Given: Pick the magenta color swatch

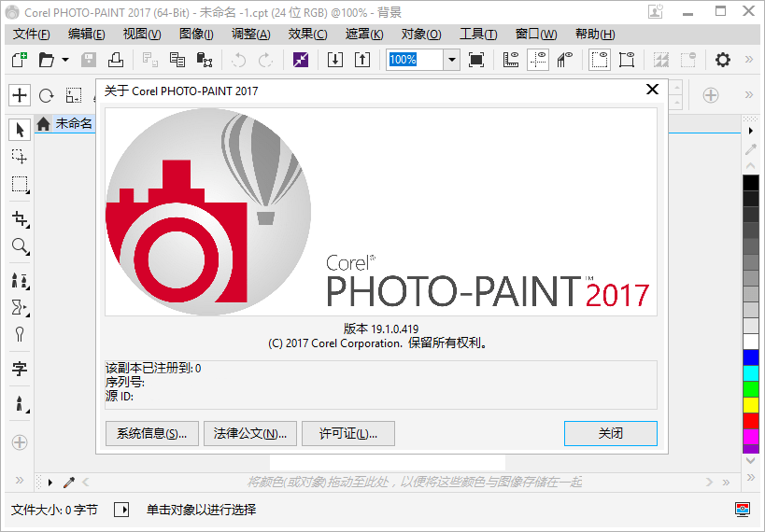Looking at the screenshot, I should (751, 437).
